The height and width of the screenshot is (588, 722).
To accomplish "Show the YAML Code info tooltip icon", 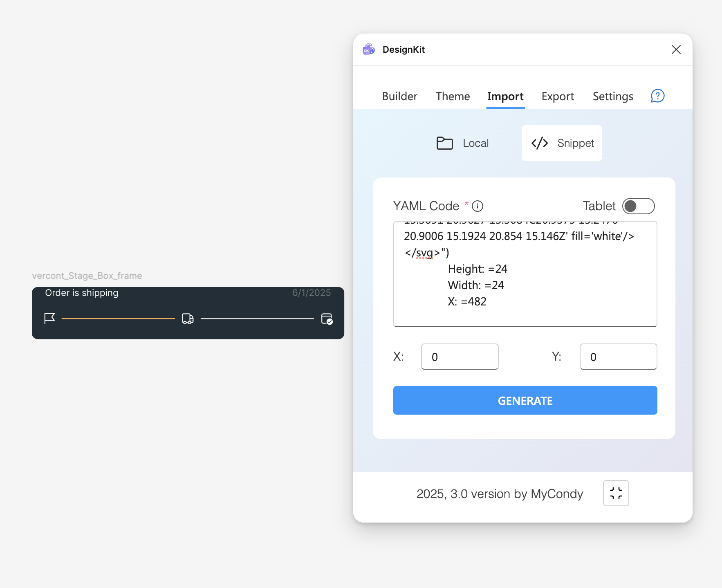I will (478, 206).
